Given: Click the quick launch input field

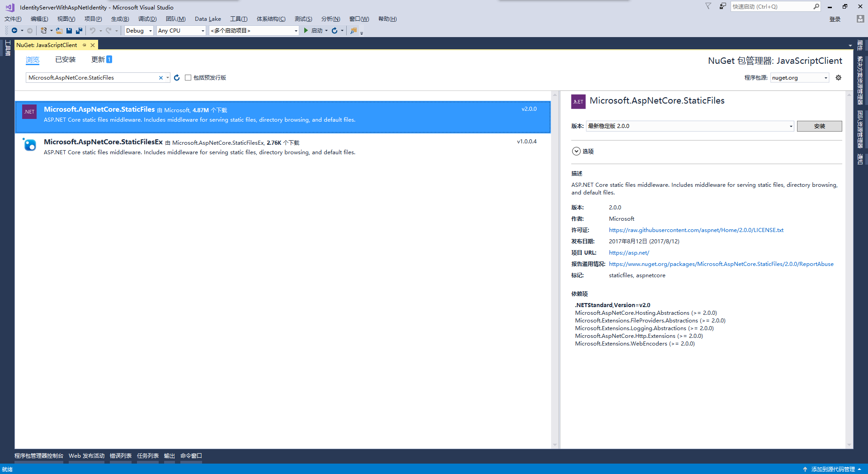Looking at the screenshot, I should tap(771, 6).
